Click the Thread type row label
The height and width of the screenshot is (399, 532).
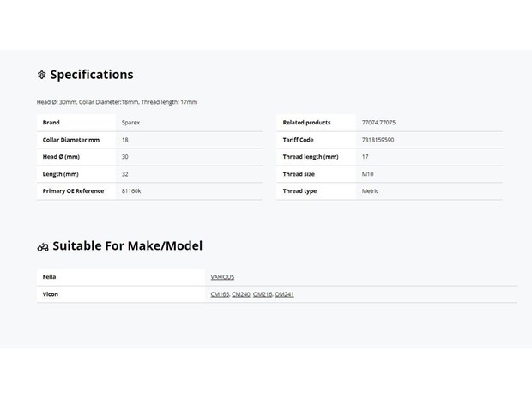click(299, 191)
